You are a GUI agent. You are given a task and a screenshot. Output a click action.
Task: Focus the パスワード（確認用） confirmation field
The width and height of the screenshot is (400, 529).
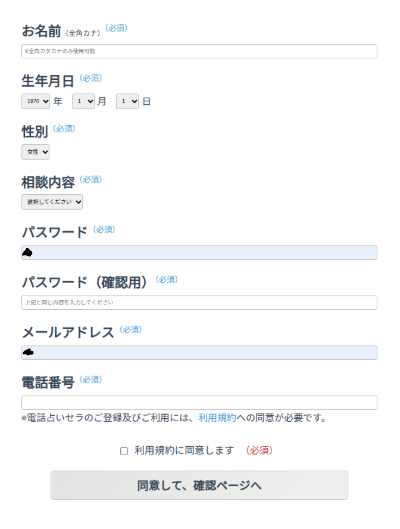199,302
